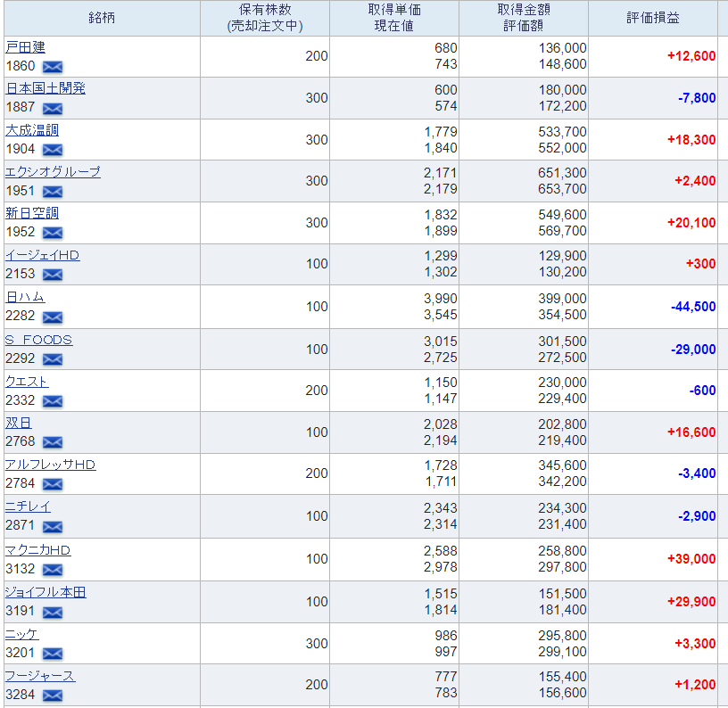Click the 新日空調 link
This screenshot has height=708, width=728.
click(32, 213)
